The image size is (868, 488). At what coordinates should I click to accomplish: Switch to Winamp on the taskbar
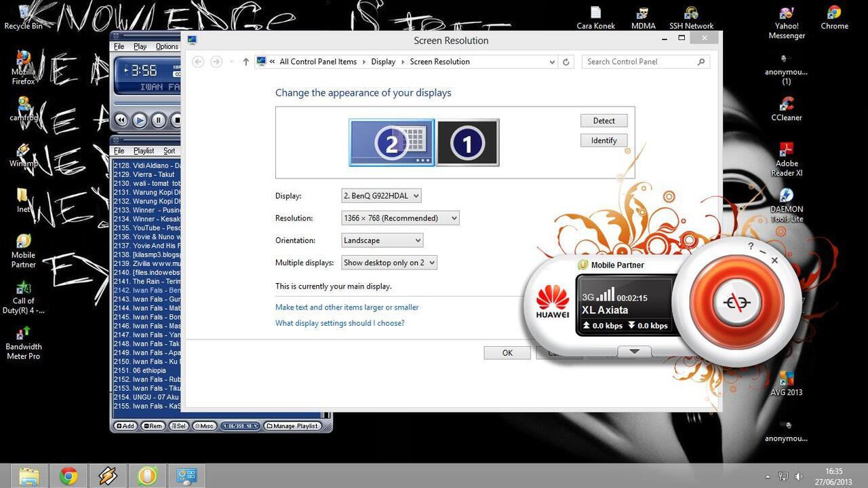click(107, 476)
